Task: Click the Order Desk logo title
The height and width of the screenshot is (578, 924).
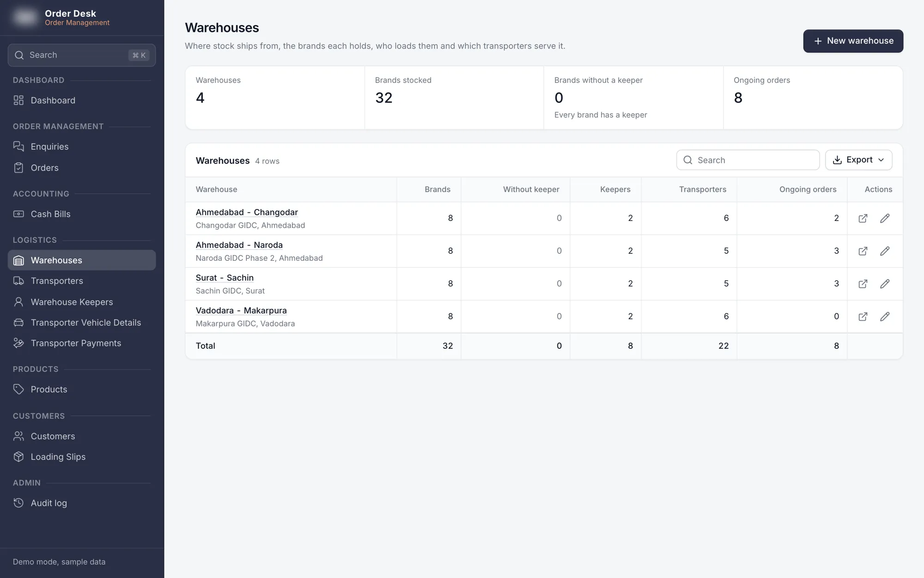Action: click(x=70, y=13)
